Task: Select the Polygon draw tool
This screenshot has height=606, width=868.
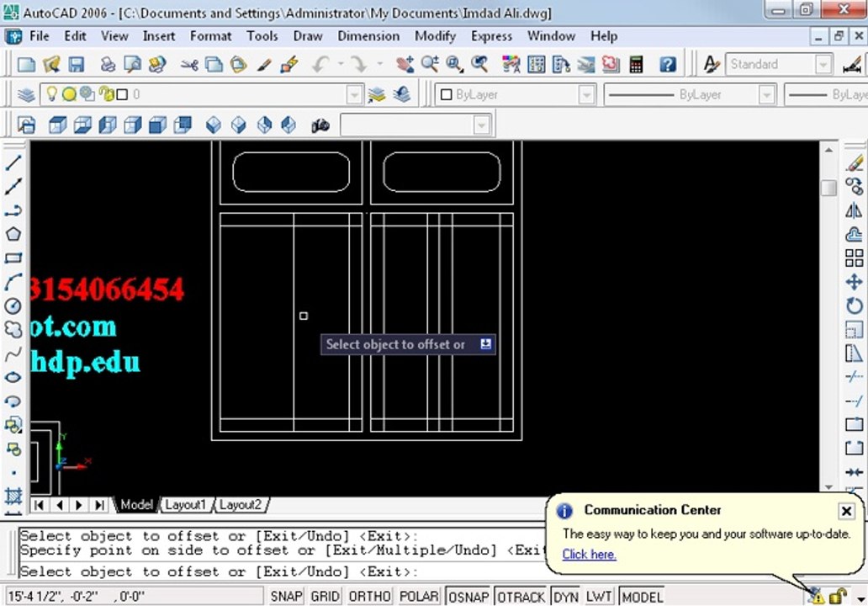Action: coord(13,234)
